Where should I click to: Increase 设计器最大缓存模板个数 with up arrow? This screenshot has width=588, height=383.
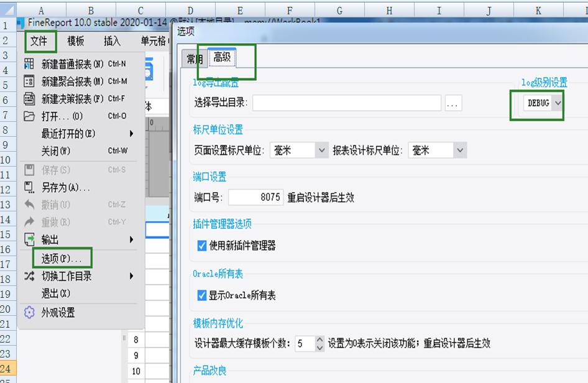coord(319,339)
